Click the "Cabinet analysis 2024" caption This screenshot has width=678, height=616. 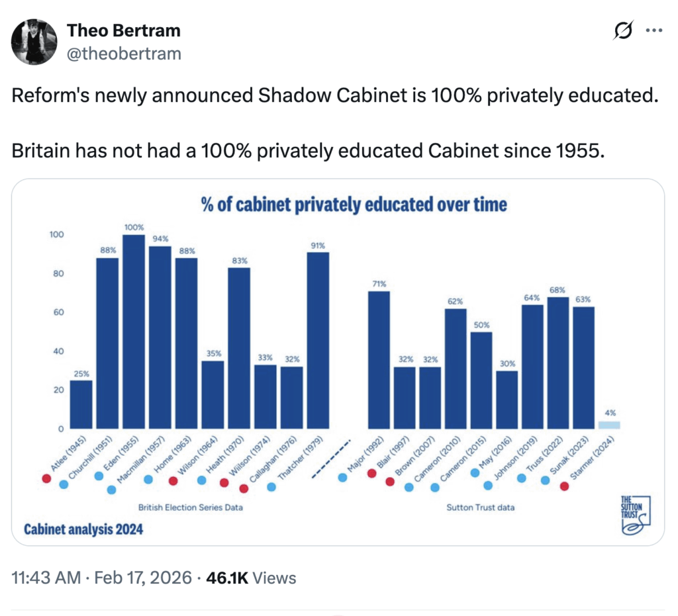pos(83,529)
